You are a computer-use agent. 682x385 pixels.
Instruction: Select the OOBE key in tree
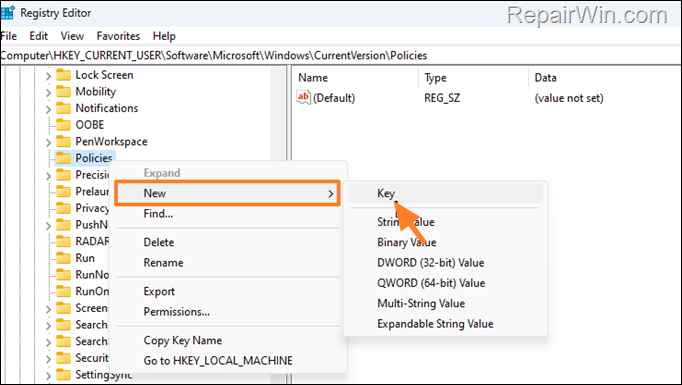90,125
